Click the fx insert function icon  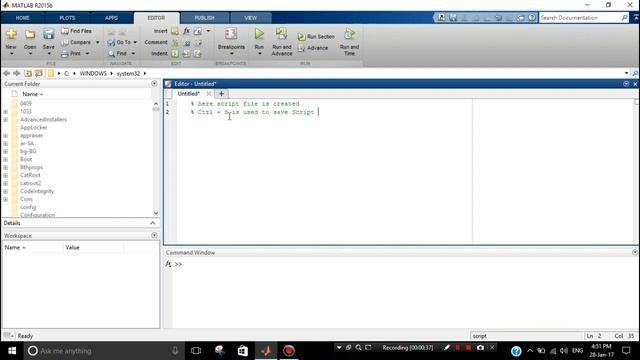pyautogui.click(x=186, y=31)
